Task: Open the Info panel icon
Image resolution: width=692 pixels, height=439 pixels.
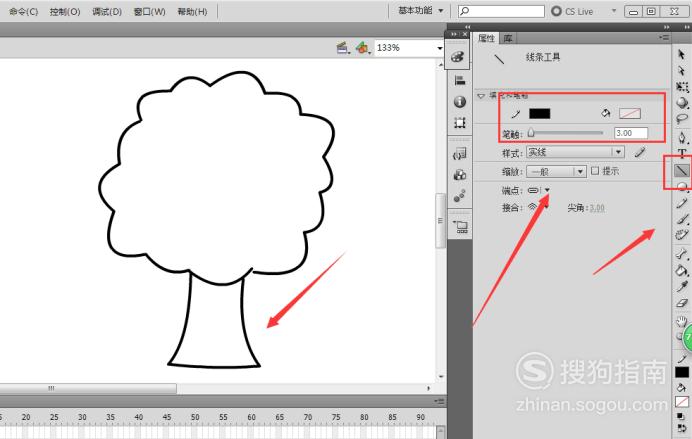Action: pos(459,101)
